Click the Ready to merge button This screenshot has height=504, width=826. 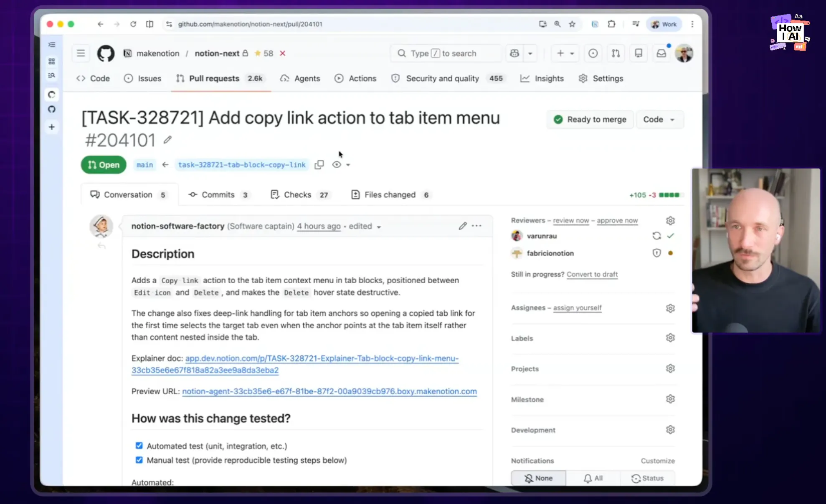click(590, 120)
